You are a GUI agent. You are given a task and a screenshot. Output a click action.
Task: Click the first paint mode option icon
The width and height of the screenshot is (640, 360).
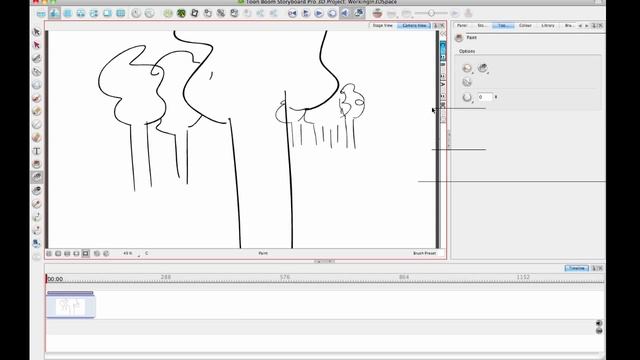tap(467, 68)
